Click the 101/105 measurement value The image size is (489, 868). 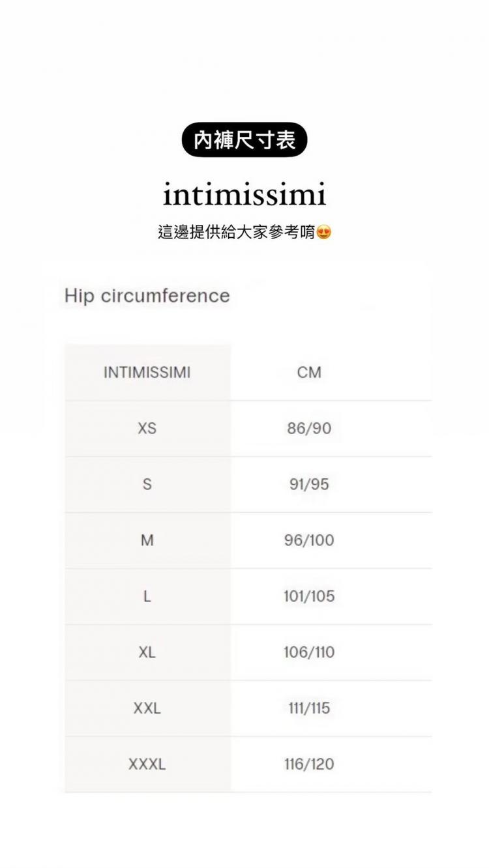coord(309,597)
